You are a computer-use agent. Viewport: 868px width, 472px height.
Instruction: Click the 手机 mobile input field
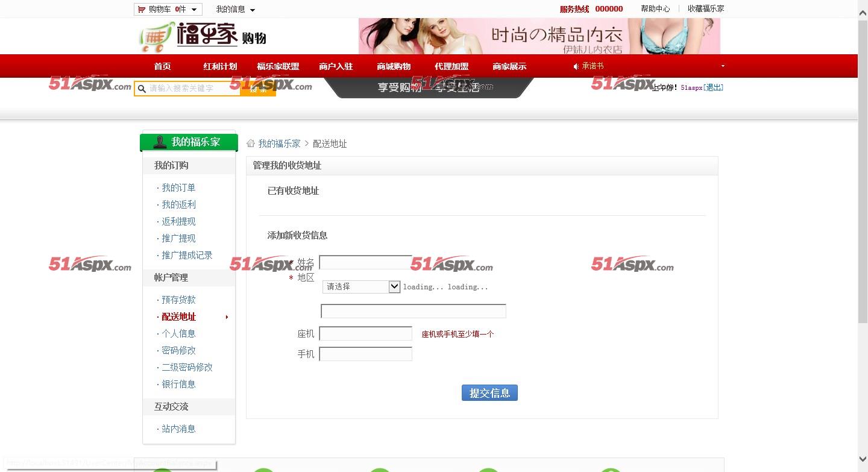pos(365,354)
